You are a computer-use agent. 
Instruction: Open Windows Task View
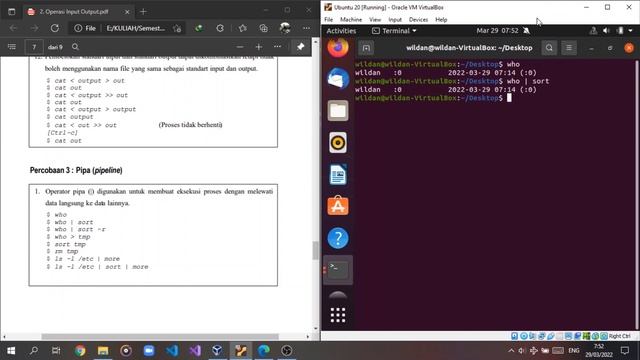pyautogui.click(x=56, y=351)
